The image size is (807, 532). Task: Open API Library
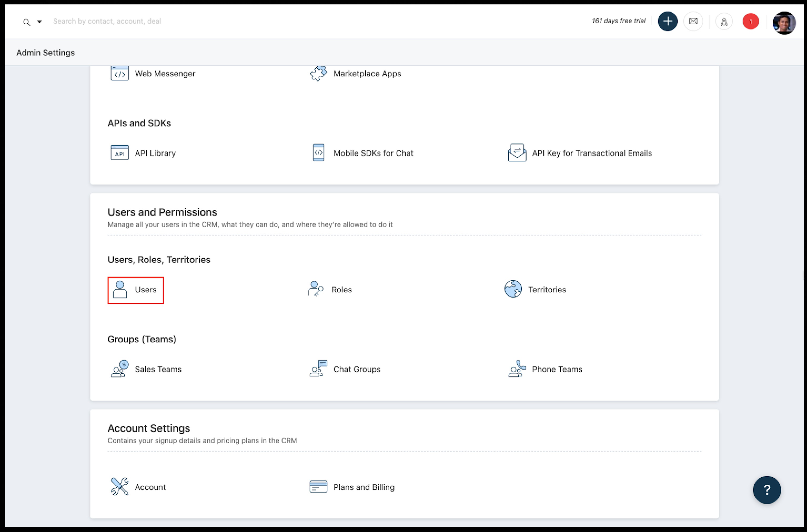[155, 153]
